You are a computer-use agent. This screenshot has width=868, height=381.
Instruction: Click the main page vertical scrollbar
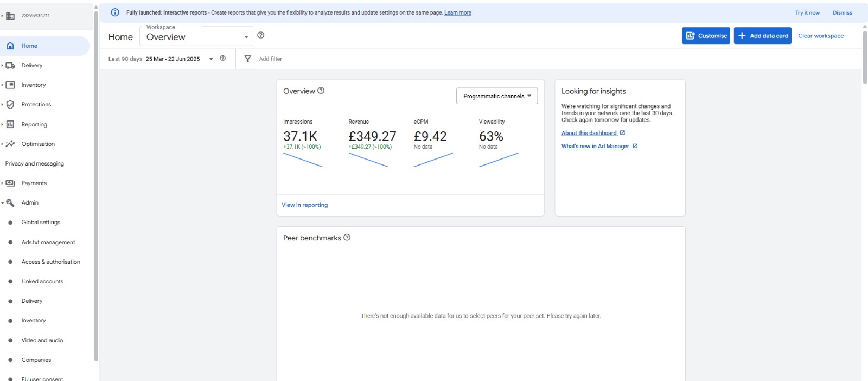pyautogui.click(x=865, y=57)
